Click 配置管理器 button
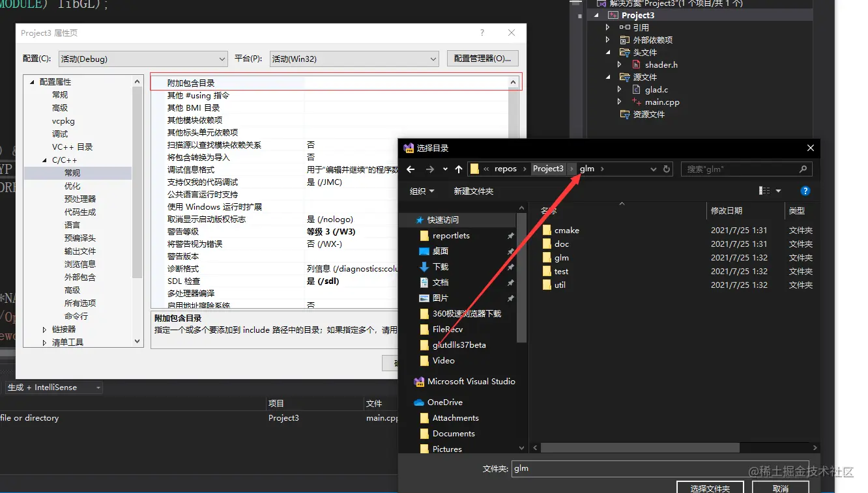 pyautogui.click(x=483, y=59)
